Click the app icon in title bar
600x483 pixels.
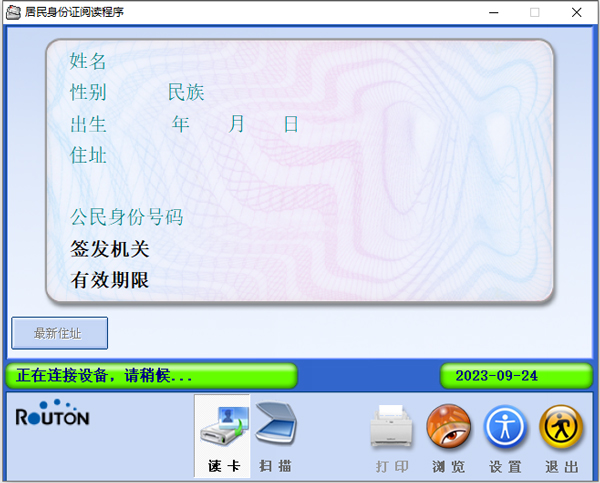pyautogui.click(x=13, y=12)
